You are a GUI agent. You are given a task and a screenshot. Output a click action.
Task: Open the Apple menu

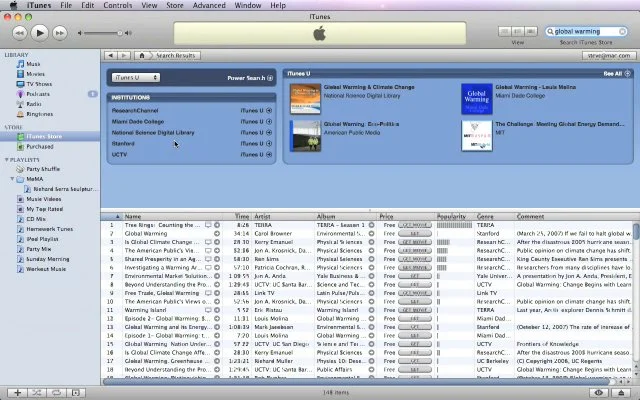13,5
